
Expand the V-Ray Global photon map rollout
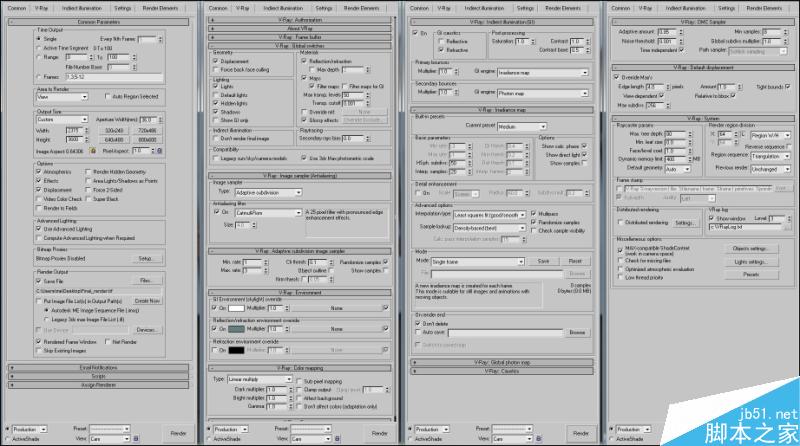(x=503, y=362)
